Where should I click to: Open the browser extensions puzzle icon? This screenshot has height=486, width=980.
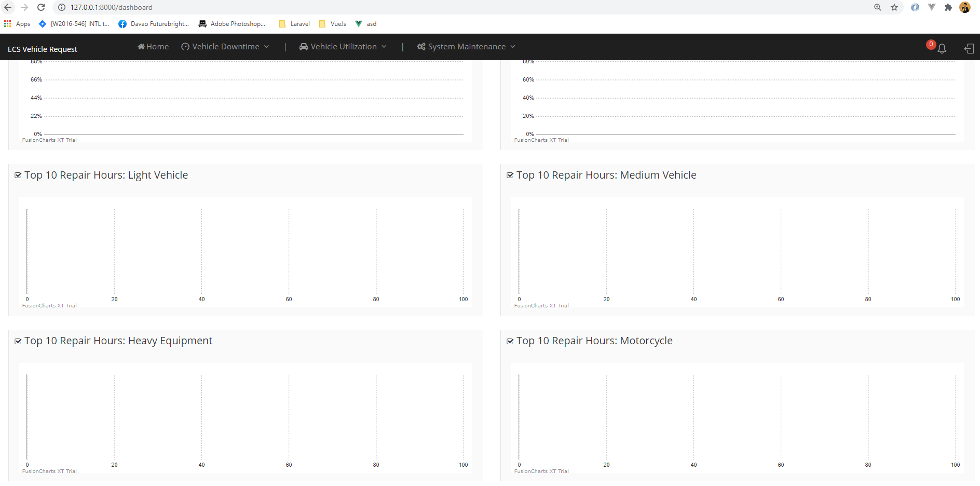(948, 7)
